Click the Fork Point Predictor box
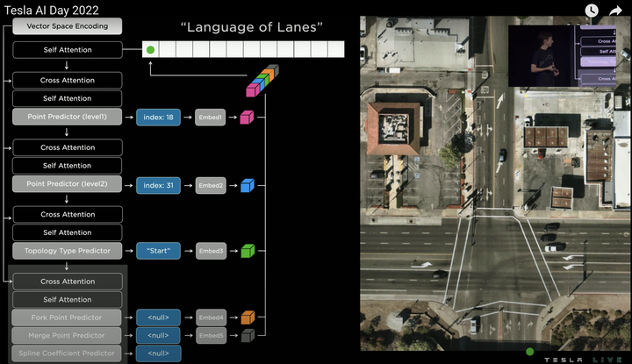The image size is (632, 364). 67,318
